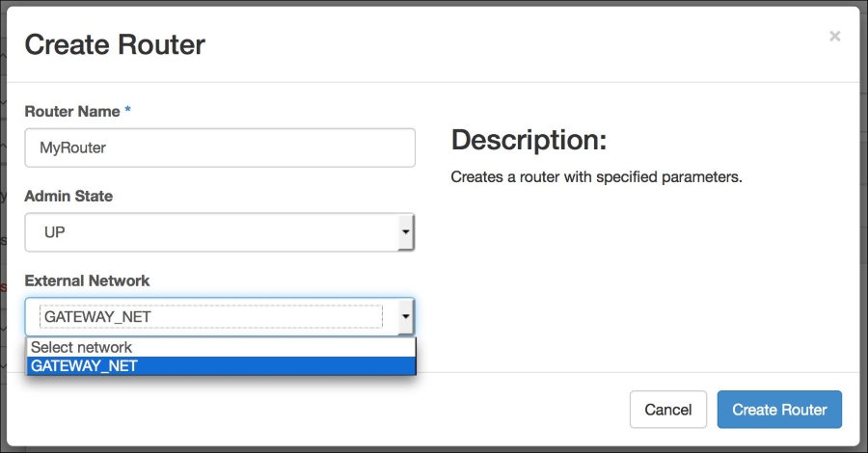Image resolution: width=868 pixels, height=453 pixels.
Task: Click the dimmed page backdrop left of the dialog
Action: point(3,222)
